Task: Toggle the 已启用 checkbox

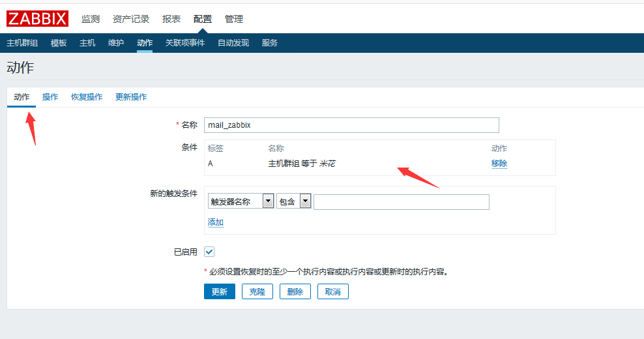Action: click(x=209, y=252)
